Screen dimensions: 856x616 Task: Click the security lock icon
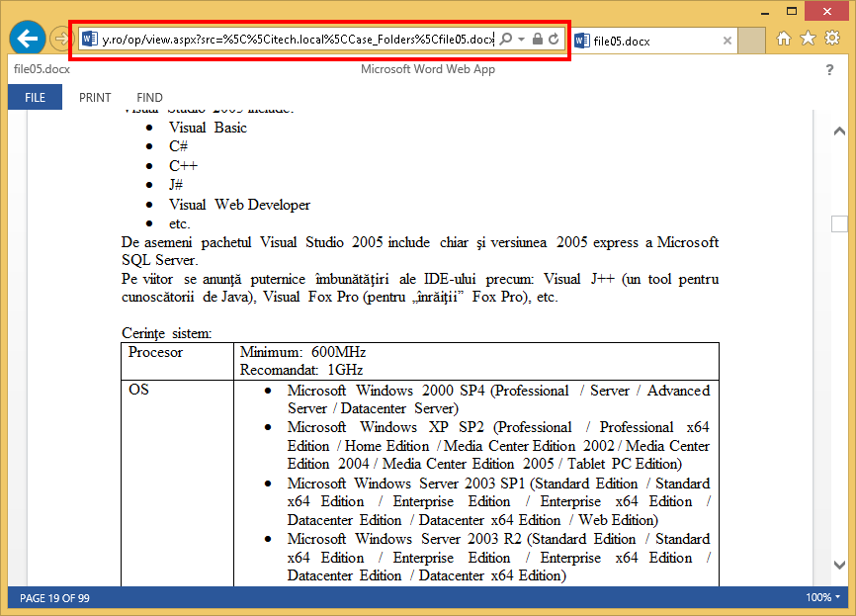tap(538, 39)
